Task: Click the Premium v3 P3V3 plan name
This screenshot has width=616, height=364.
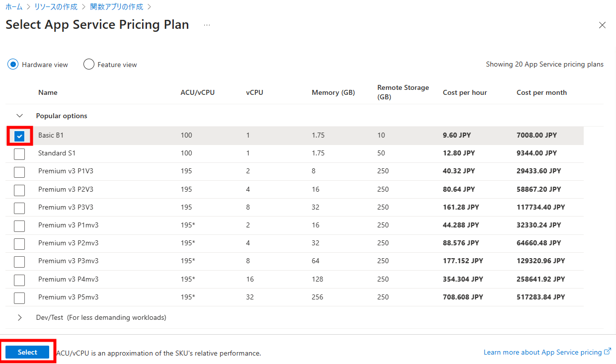Action: point(66,207)
